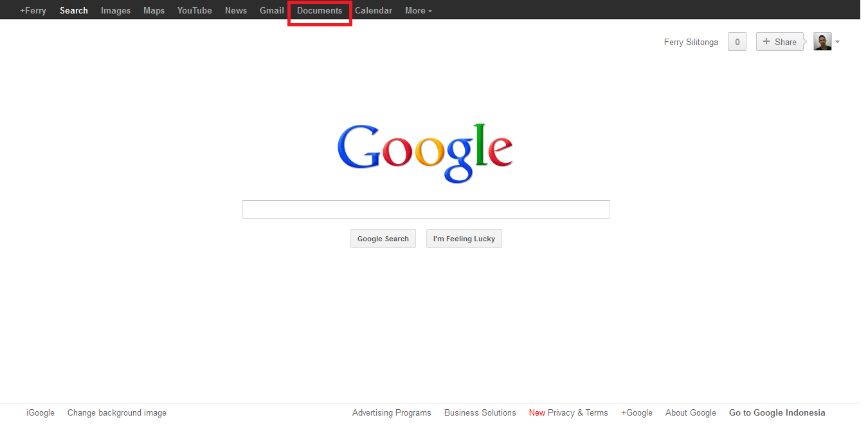868x433 pixels.
Task: Expand the More dropdown menu
Action: [x=419, y=10]
